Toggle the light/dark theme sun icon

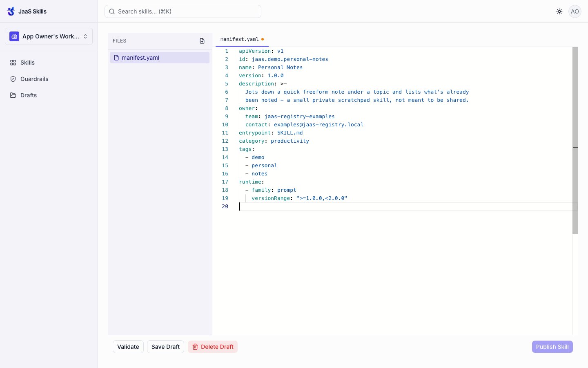click(x=559, y=11)
